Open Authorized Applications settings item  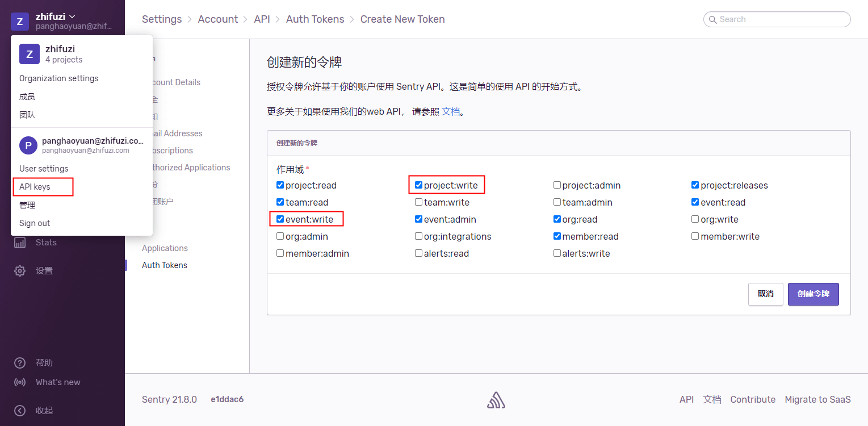(x=191, y=168)
